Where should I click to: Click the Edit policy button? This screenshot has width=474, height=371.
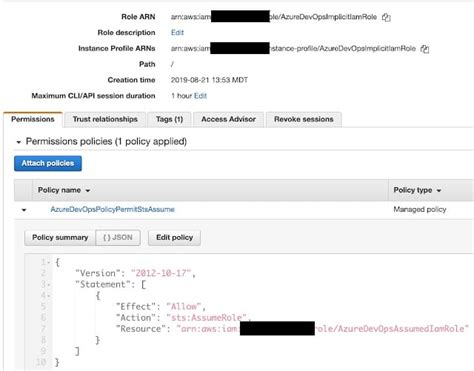click(x=174, y=238)
